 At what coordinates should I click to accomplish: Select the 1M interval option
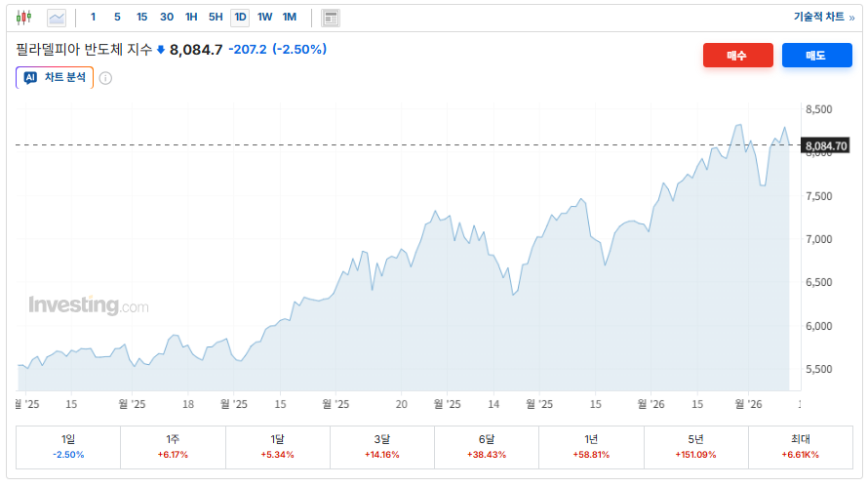(x=290, y=17)
